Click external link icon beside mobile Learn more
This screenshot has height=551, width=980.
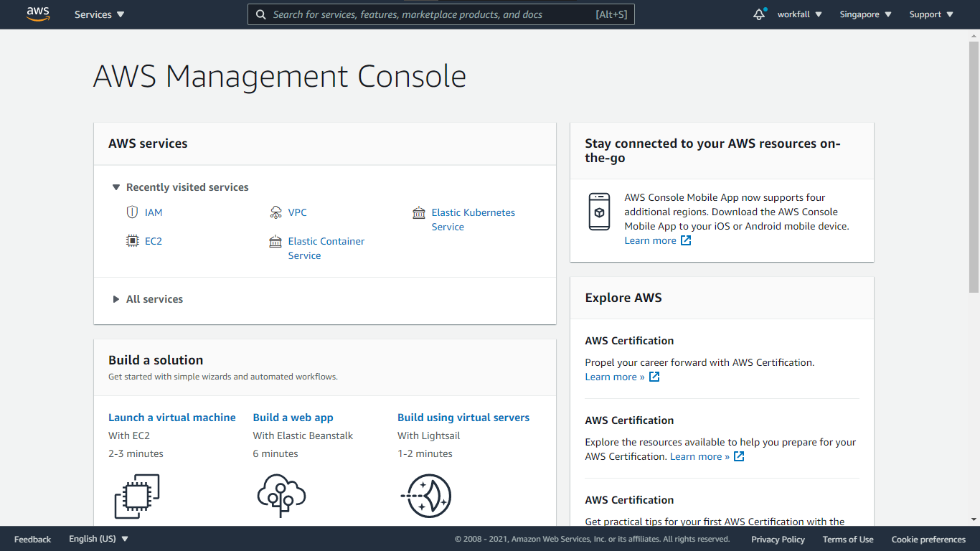coord(686,240)
